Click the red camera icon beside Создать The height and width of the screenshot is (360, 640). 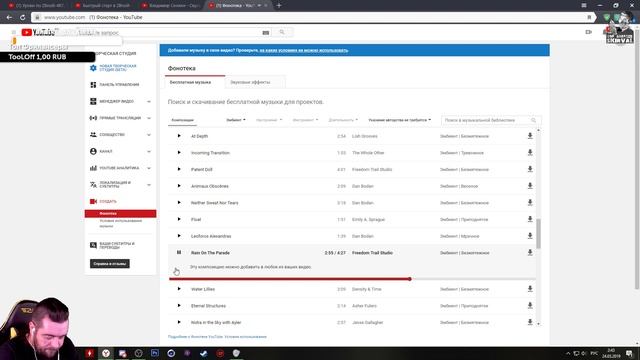click(x=93, y=202)
